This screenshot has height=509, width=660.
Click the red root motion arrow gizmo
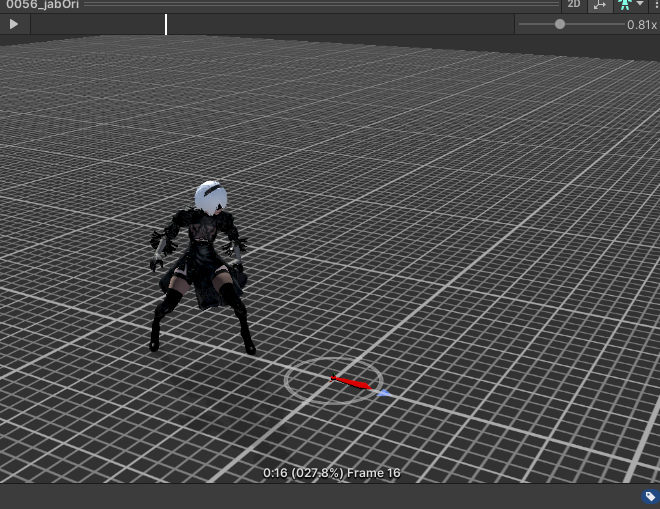click(351, 382)
